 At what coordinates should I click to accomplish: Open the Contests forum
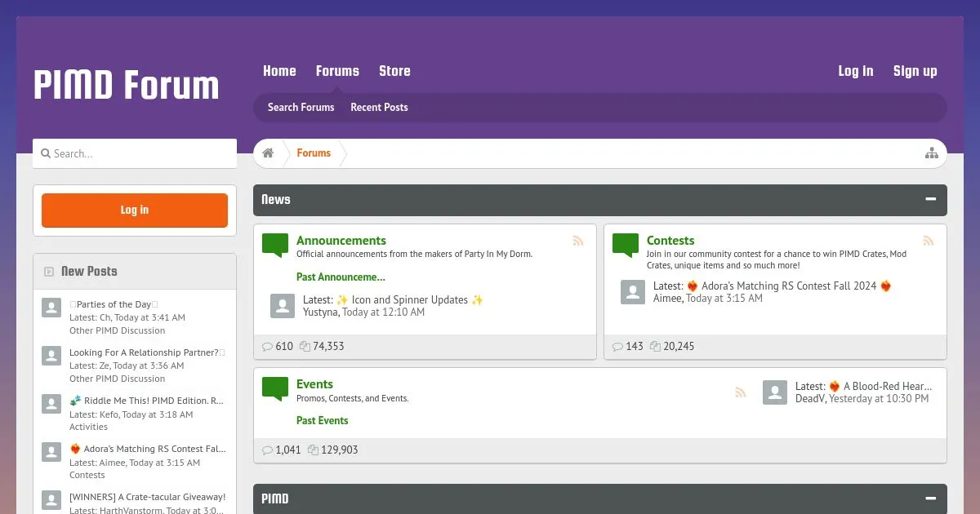coord(670,241)
